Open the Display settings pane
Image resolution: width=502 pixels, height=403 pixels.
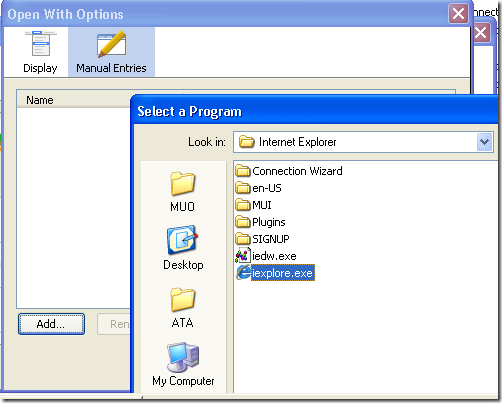tap(40, 52)
